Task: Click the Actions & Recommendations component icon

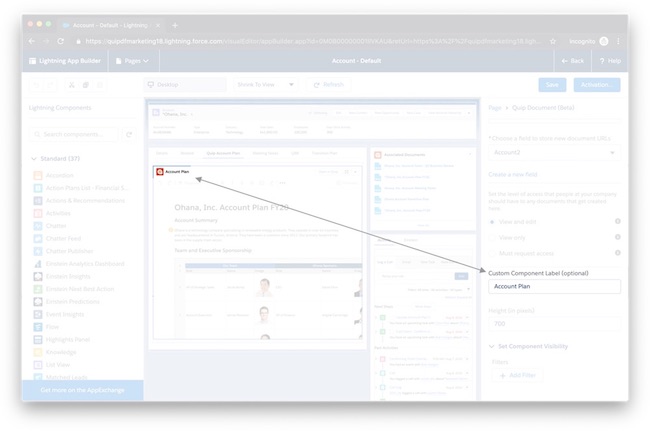Action: click(x=38, y=201)
